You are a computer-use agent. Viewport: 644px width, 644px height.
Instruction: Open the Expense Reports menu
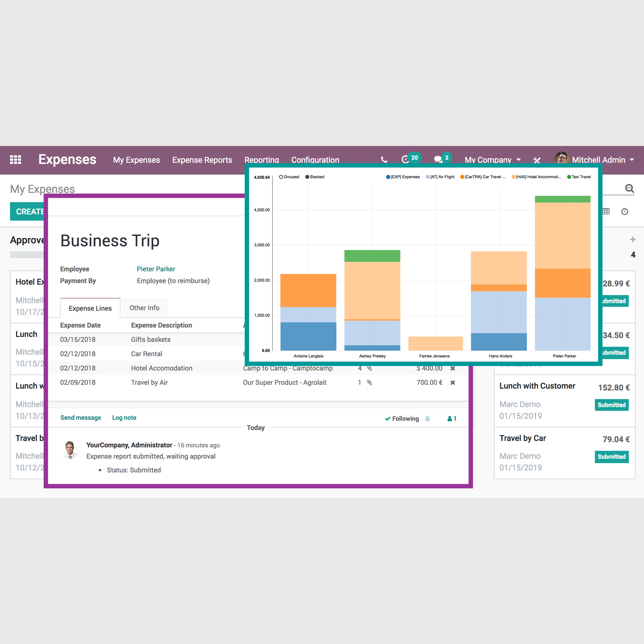(202, 160)
